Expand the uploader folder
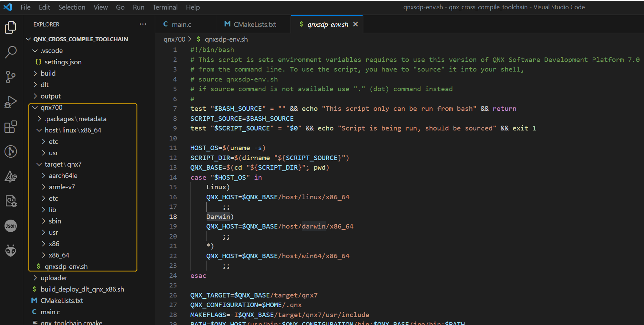Screen dimensions: 644x325 (x=54, y=278)
